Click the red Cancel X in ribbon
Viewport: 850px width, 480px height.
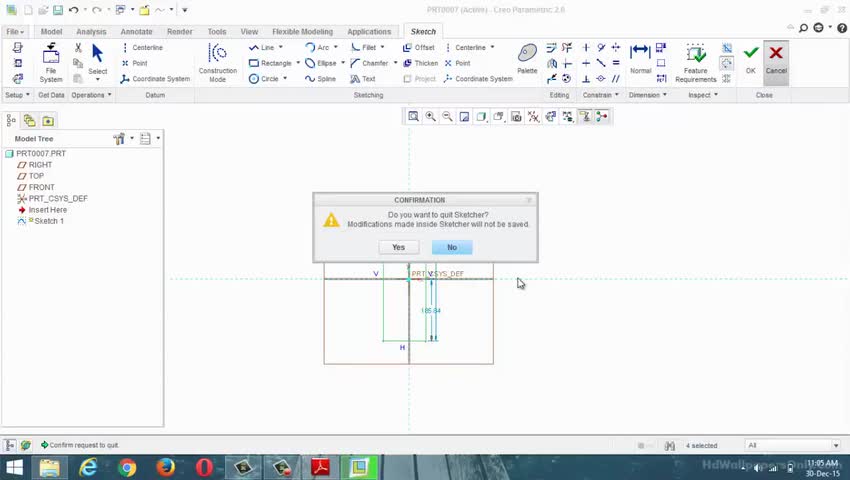click(x=776, y=60)
